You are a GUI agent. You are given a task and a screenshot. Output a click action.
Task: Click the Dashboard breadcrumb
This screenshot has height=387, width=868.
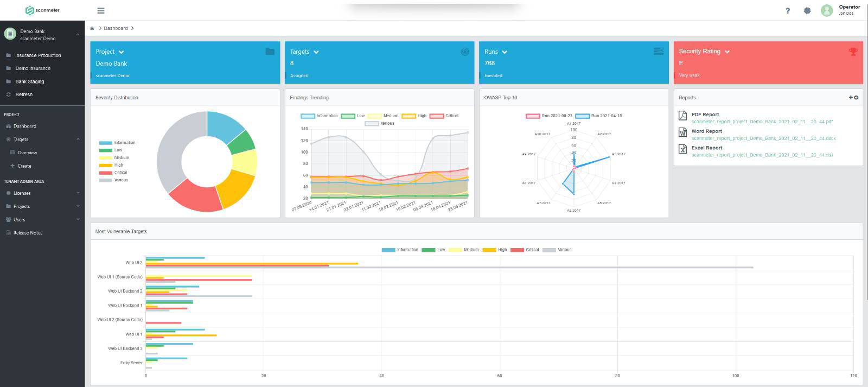point(116,28)
